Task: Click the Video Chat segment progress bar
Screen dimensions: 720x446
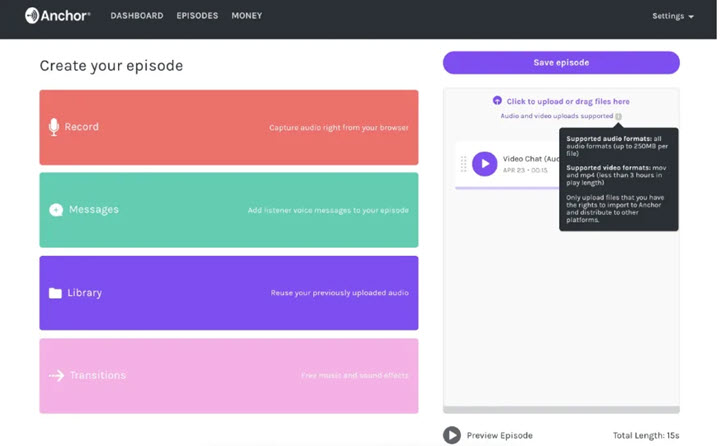Action: (507, 188)
